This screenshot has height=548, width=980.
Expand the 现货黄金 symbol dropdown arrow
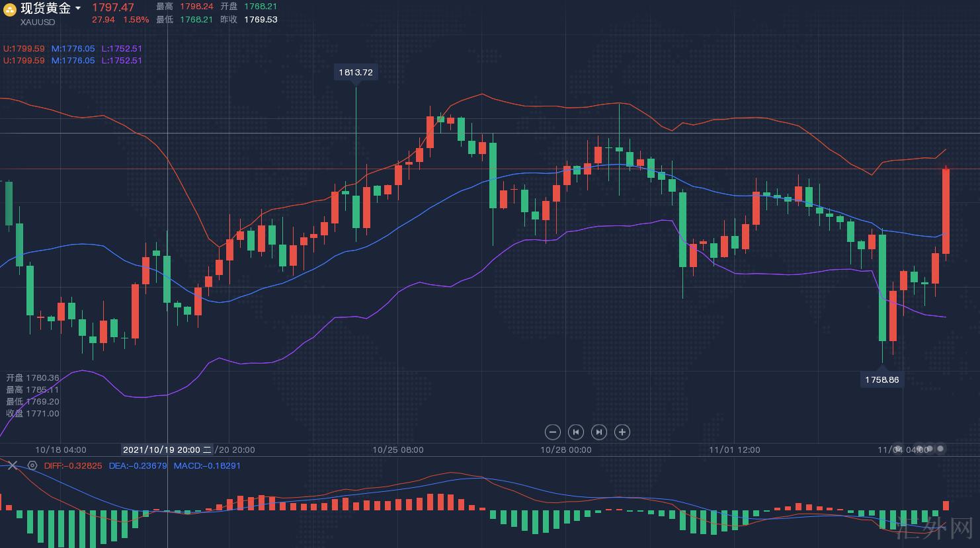coord(78,9)
